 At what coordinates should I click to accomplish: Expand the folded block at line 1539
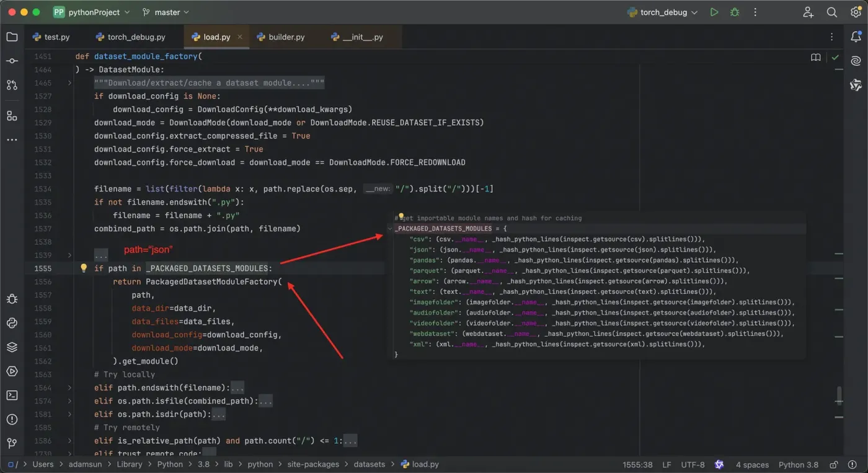69,255
